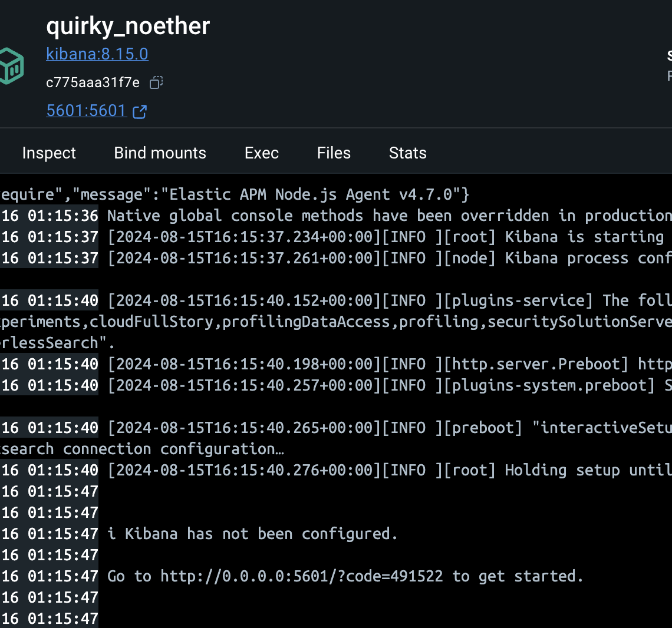Select container ID text c775aaa31f7e
The height and width of the screenshot is (628, 672).
93,82
